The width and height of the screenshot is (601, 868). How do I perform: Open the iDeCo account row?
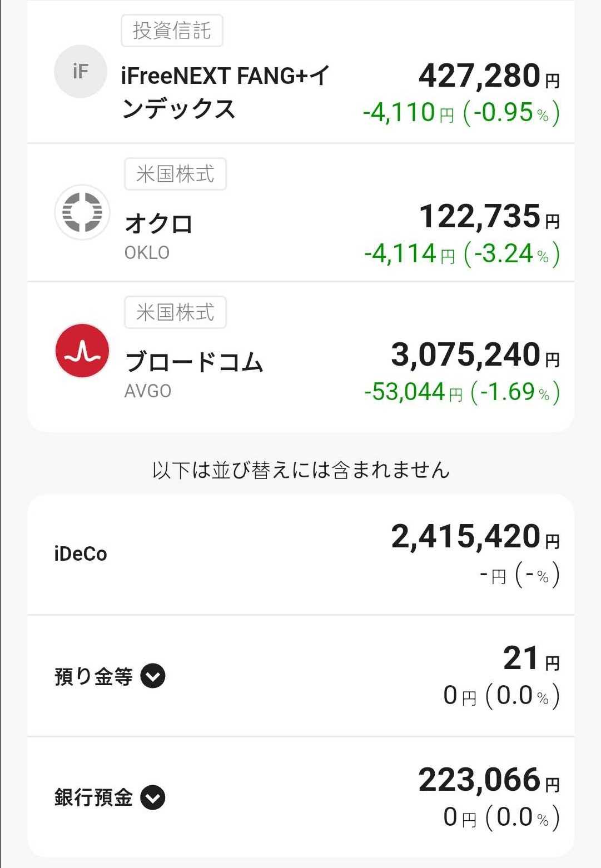click(x=81, y=554)
